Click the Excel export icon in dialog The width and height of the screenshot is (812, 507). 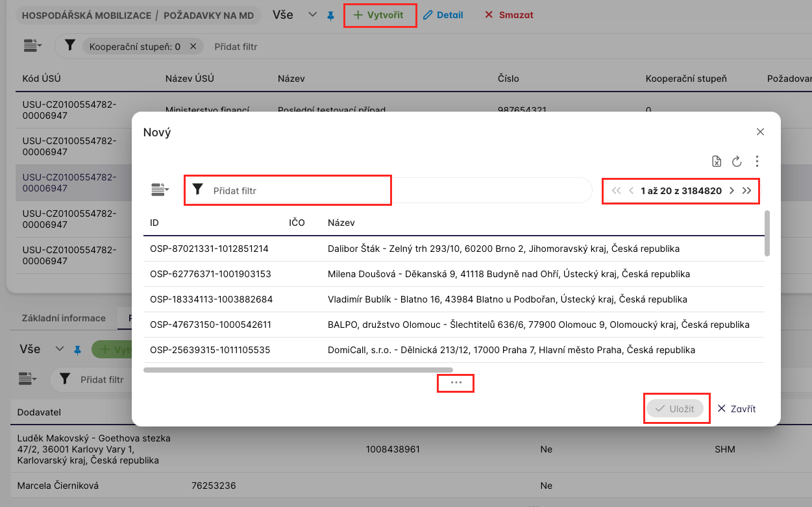[x=717, y=162]
